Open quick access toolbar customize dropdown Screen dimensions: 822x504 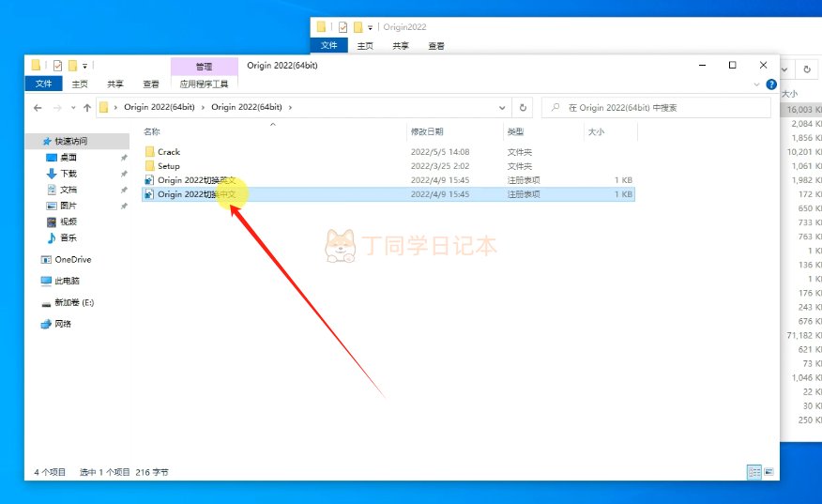(x=85, y=66)
